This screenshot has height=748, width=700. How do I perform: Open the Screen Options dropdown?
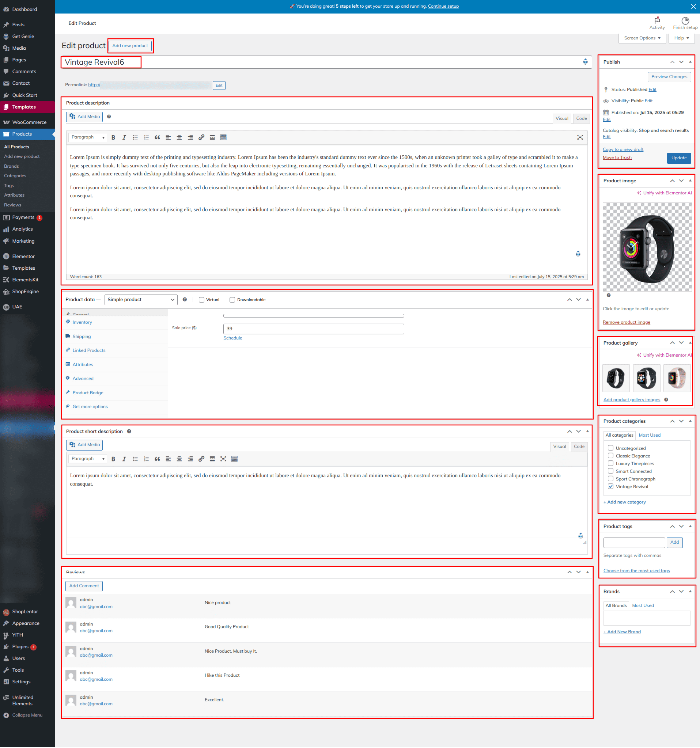pos(642,38)
